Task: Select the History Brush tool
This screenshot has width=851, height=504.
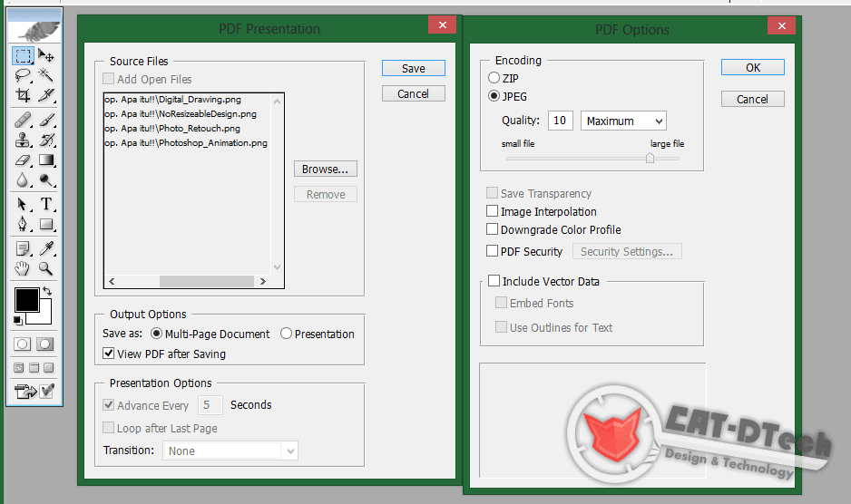Action: point(46,140)
